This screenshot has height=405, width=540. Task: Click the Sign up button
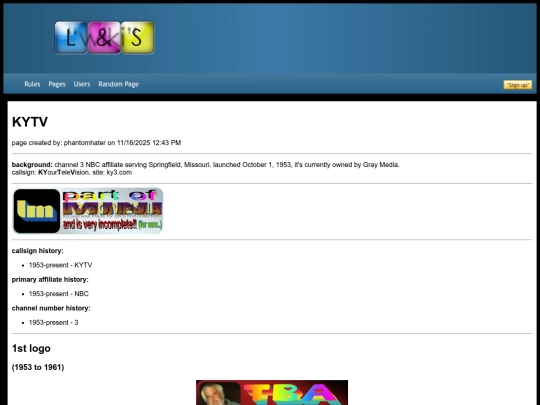coord(518,85)
